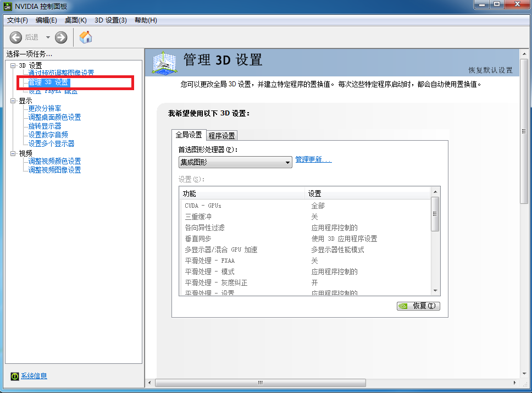Open 调整视频颜色设置 task
The height and width of the screenshot is (393, 532).
(x=54, y=161)
